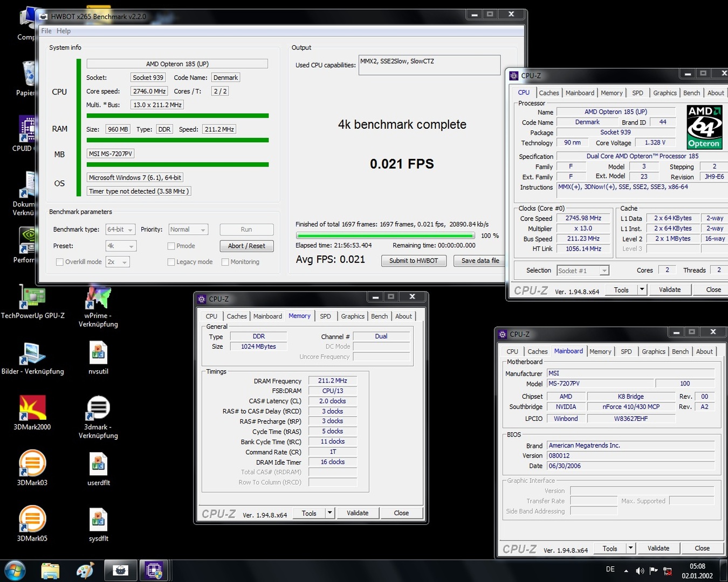
Task: Open Benchmark type 64-bit dropdown
Action: tap(120, 230)
